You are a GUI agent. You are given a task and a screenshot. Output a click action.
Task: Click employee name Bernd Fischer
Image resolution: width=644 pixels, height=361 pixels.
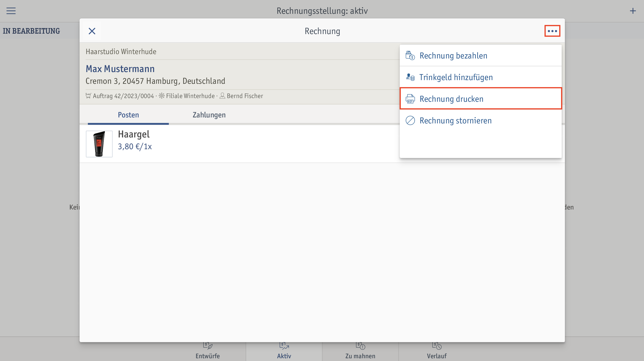point(245,96)
